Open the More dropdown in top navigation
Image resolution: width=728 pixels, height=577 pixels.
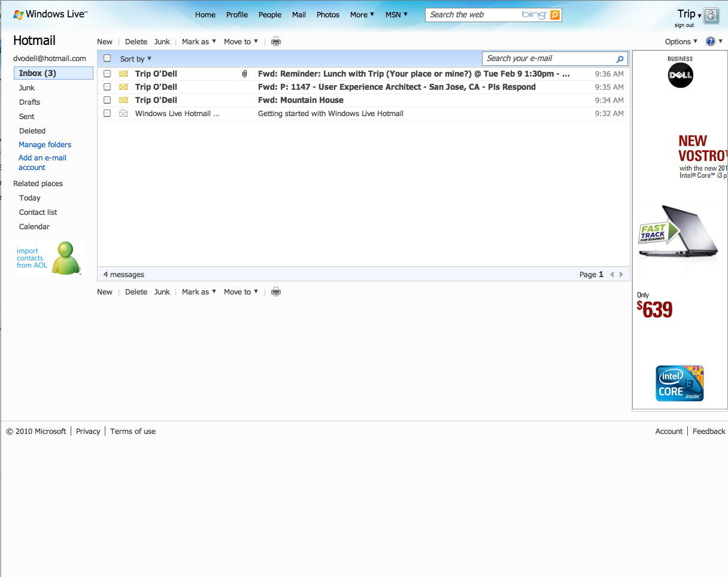[x=362, y=14]
